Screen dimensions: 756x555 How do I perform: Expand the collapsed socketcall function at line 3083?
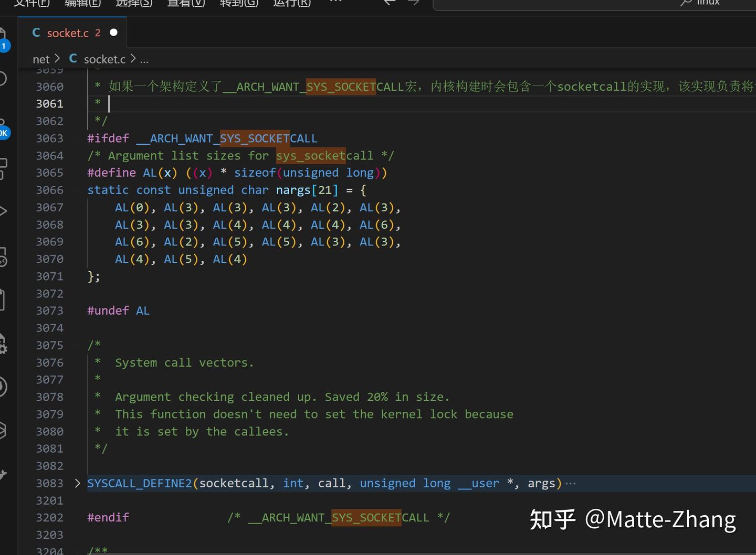77,483
